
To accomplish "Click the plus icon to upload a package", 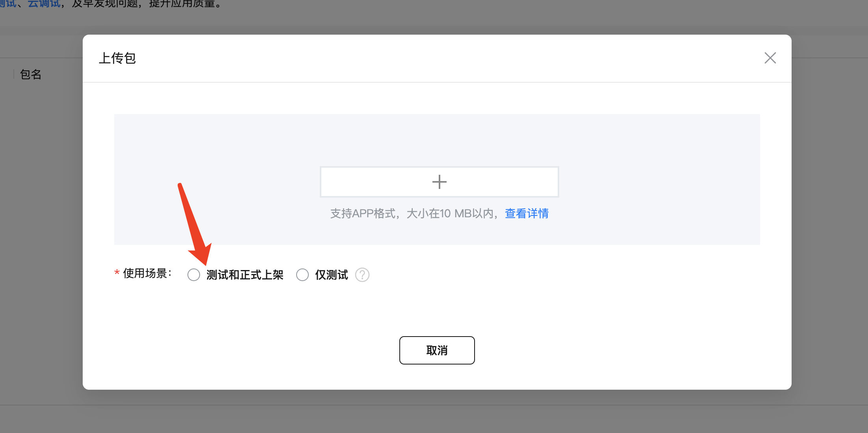I will tap(439, 182).
